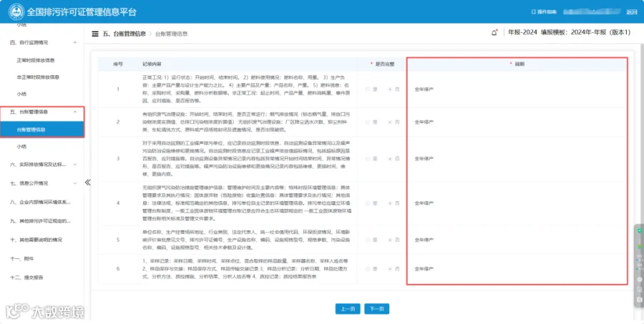Go to next page with 下一页
This screenshot has width=644, height=324.
(376, 309)
